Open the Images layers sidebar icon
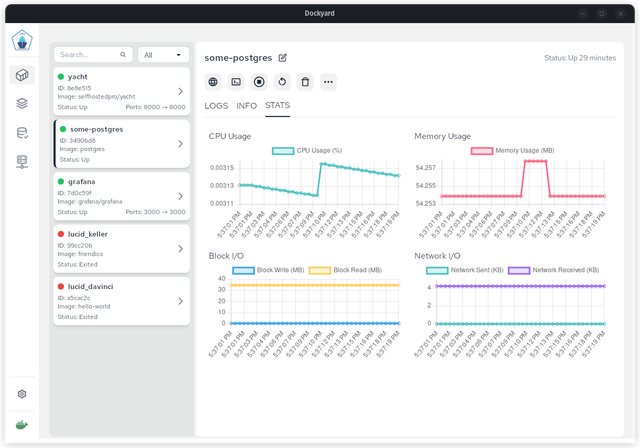 [22, 104]
